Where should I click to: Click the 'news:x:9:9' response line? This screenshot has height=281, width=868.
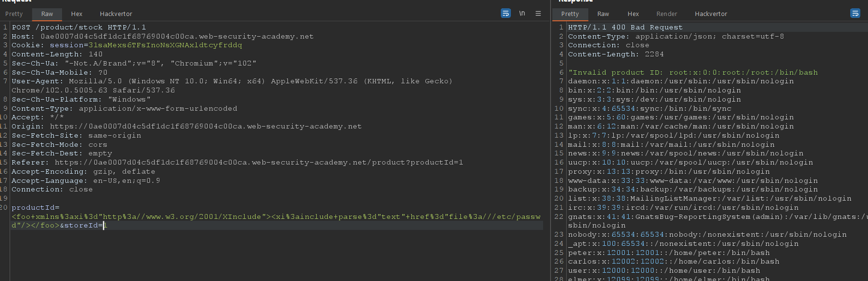point(686,153)
